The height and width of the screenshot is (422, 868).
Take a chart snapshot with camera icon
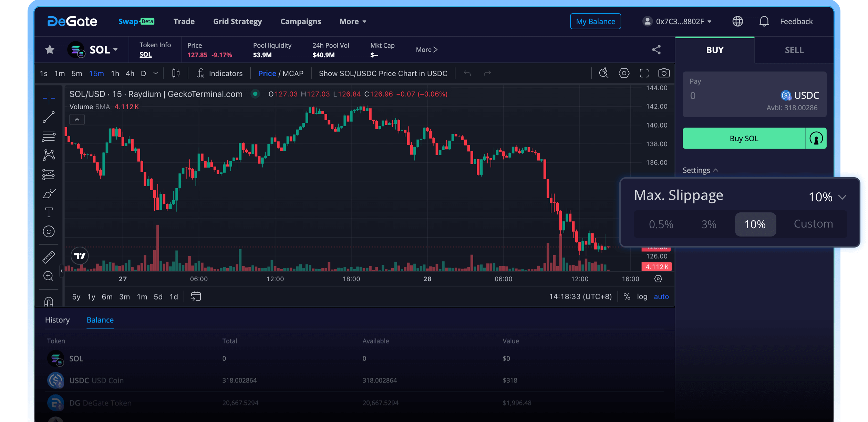(x=664, y=73)
